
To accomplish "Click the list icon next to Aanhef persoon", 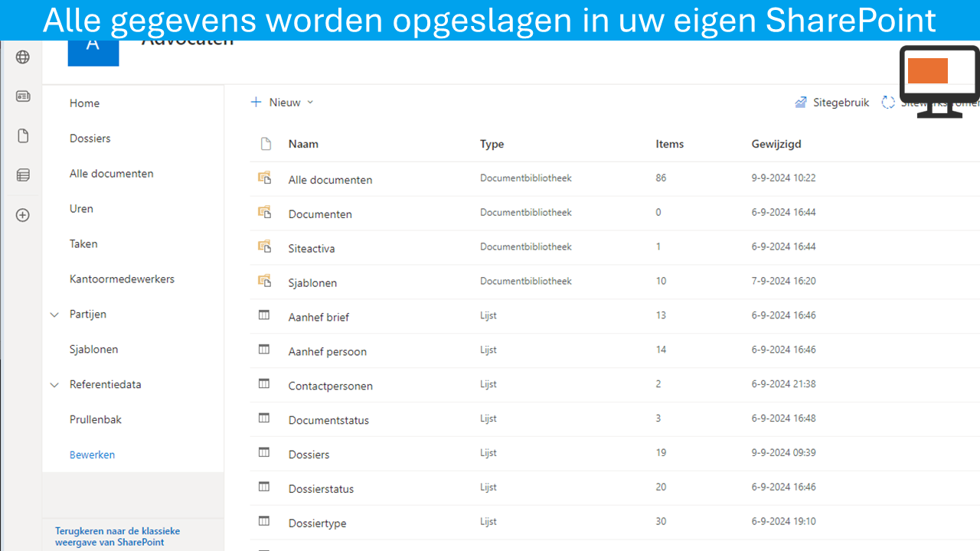I will 264,350.
